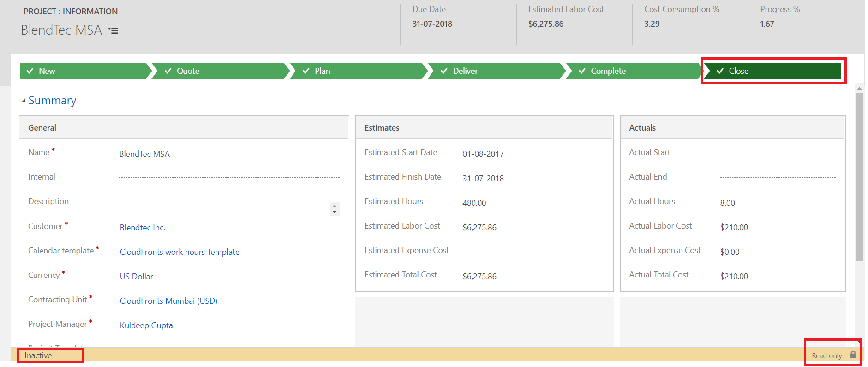Click the checkmark icon on the Complete stage
This screenshot has height=367, width=868.
coord(582,71)
